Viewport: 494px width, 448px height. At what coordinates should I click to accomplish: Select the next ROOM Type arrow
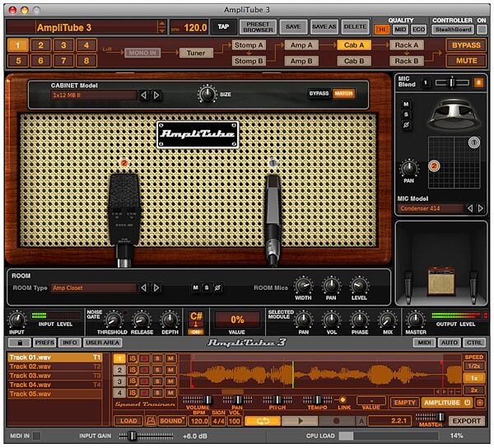[x=156, y=287]
